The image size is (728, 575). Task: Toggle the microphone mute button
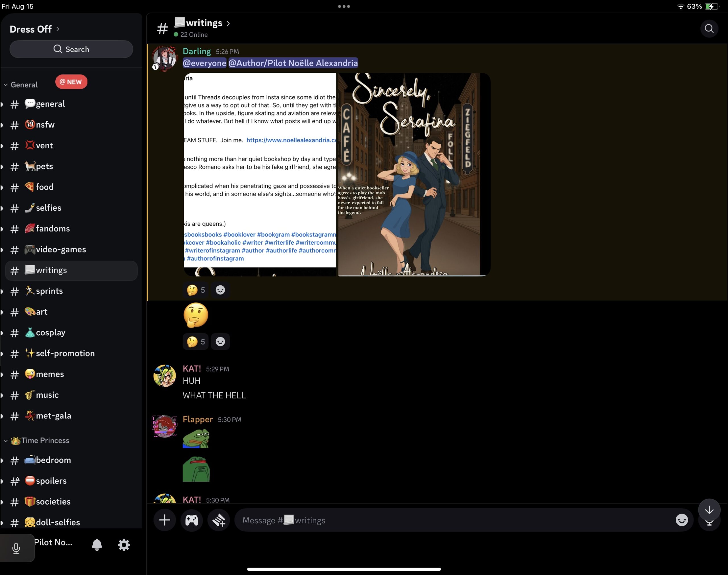pos(16,548)
